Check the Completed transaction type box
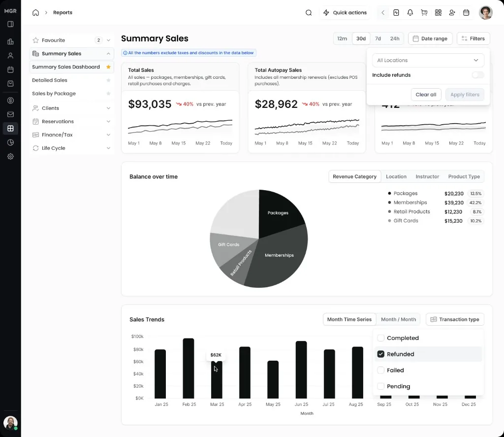504x437 pixels. [380, 338]
